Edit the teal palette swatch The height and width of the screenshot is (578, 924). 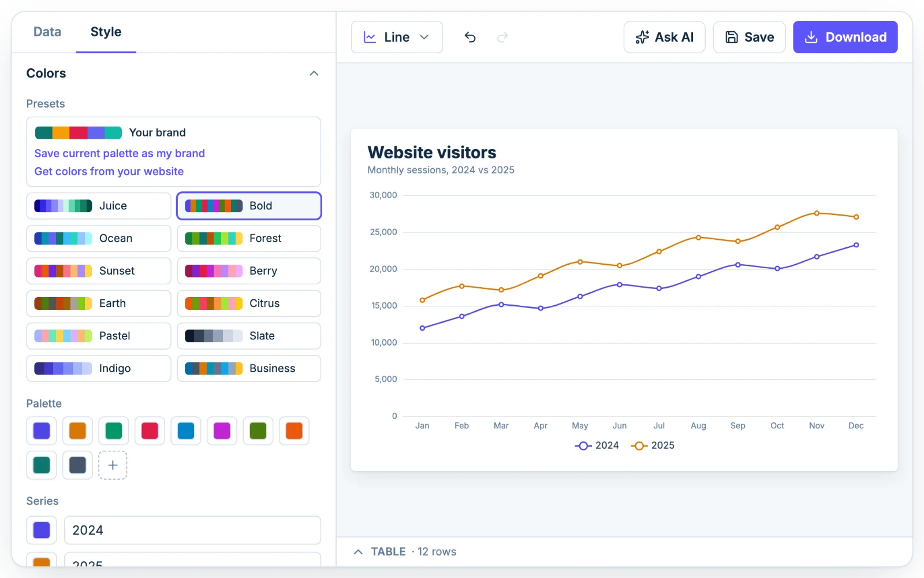(x=42, y=465)
